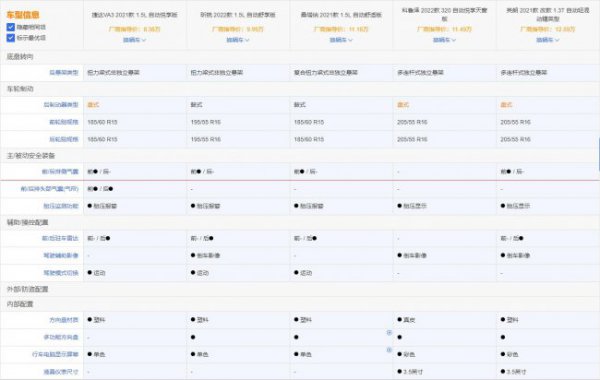The width and height of the screenshot is (600, 380).
Task: Open the 后轮胎规格 parameter label
Action: 64,139
